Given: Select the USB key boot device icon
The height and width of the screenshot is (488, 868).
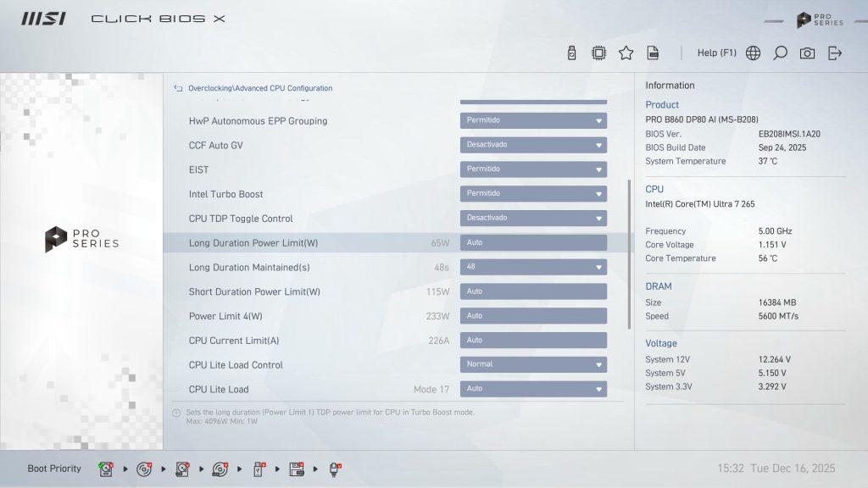Looking at the screenshot, I should pyautogui.click(x=259, y=469).
